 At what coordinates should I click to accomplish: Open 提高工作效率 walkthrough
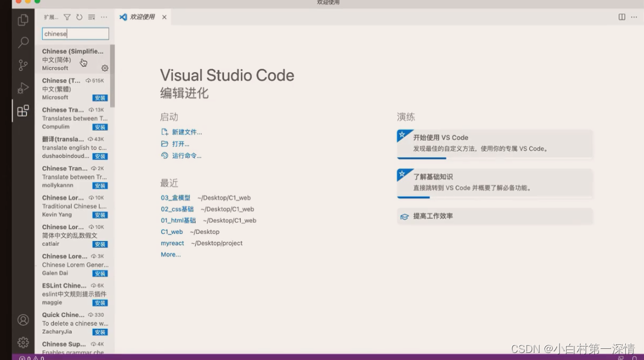pos(495,216)
